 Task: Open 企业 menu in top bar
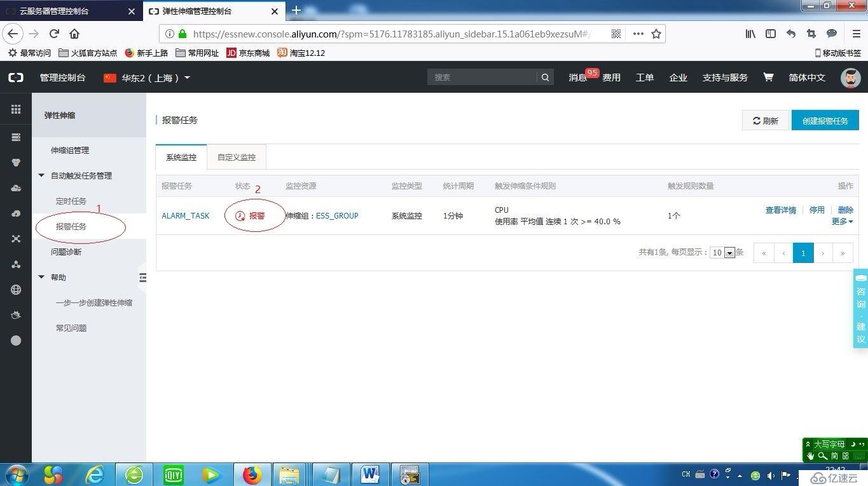pos(679,77)
